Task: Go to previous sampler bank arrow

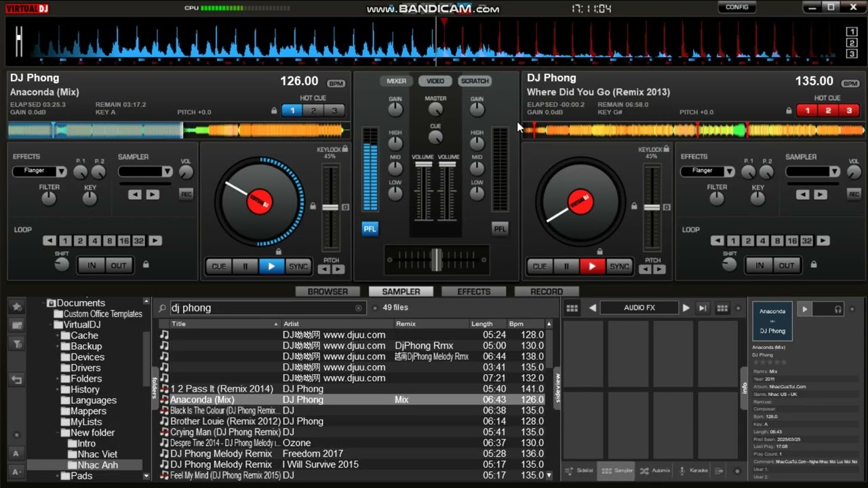Action: click(x=593, y=308)
